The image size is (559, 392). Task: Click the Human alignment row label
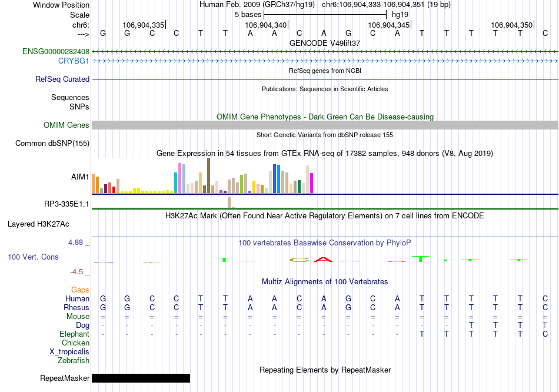tap(77, 298)
